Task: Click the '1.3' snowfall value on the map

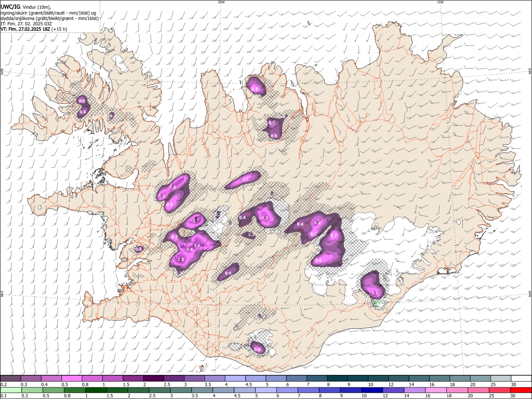Action: point(162,196)
